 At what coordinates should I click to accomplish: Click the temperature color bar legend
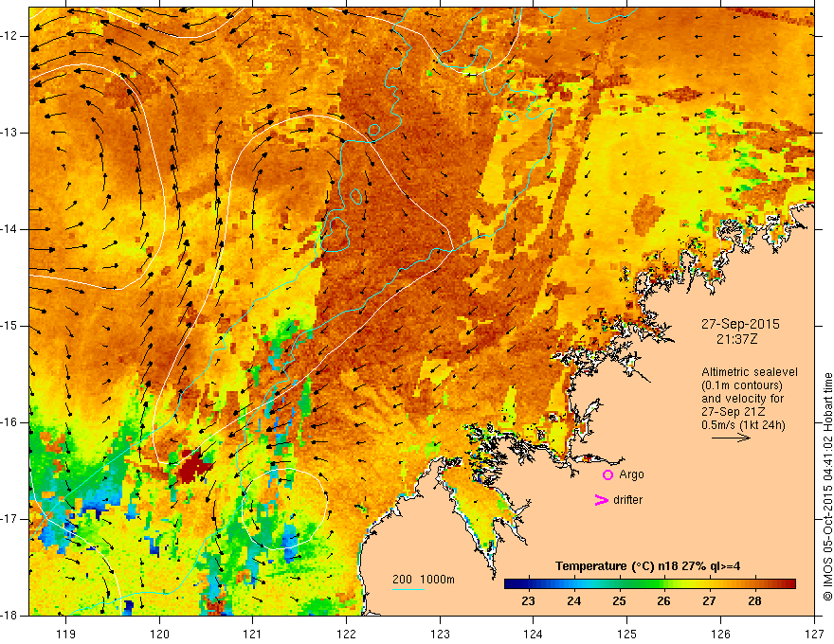point(649,584)
